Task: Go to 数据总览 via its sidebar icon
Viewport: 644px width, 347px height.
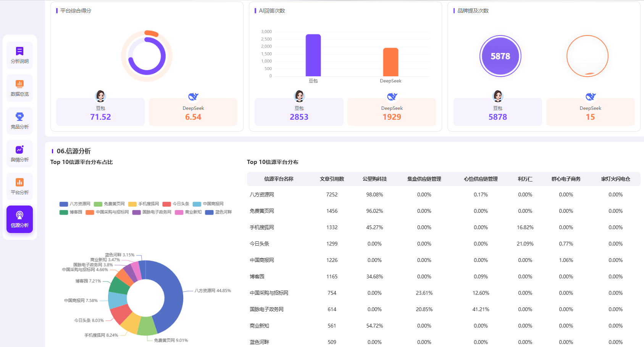Action: pos(19,84)
